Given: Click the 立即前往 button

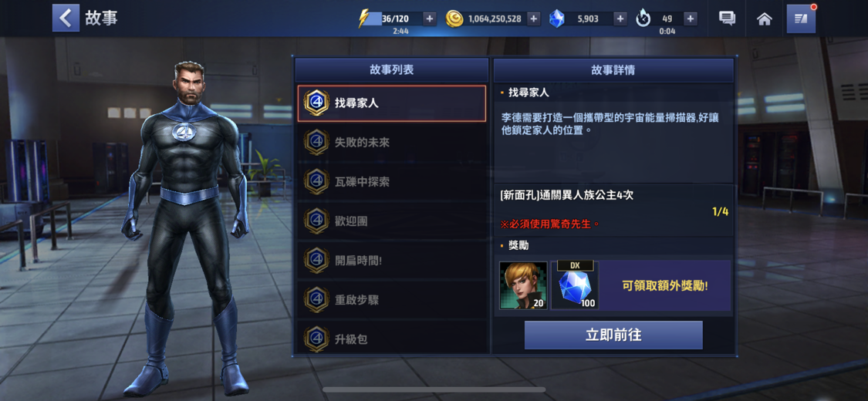Looking at the screenshot, I should click(613, 335).
